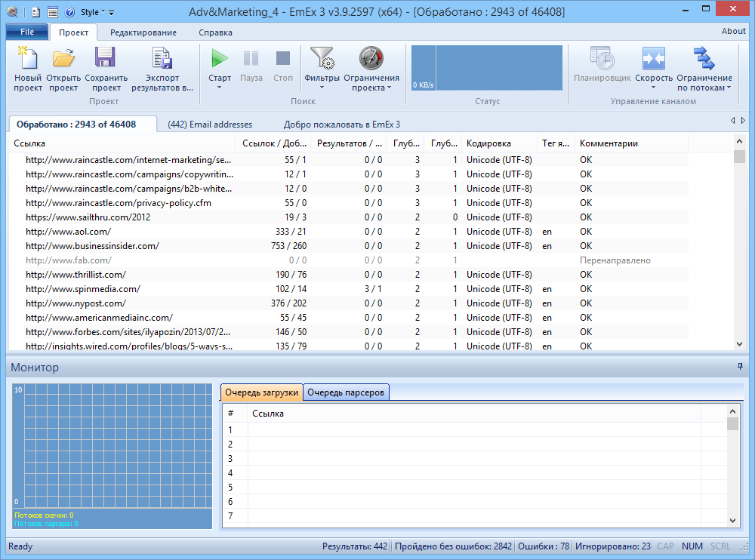The width and height of the screenshot is (755, 560).
Task: Click the download queue scroll down arrow
Action: 732,520
